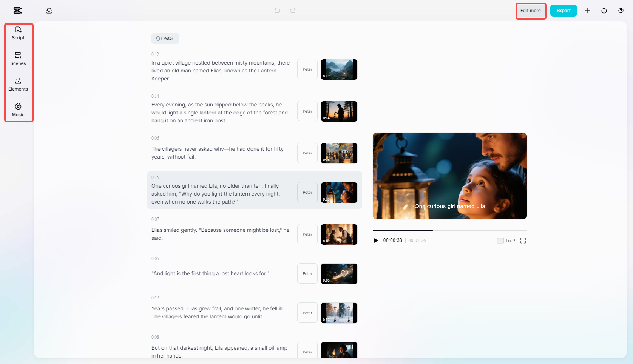Open the Peter voice selector at the top
Viewport: 633px width, 364px height.
tap(165, 39)
